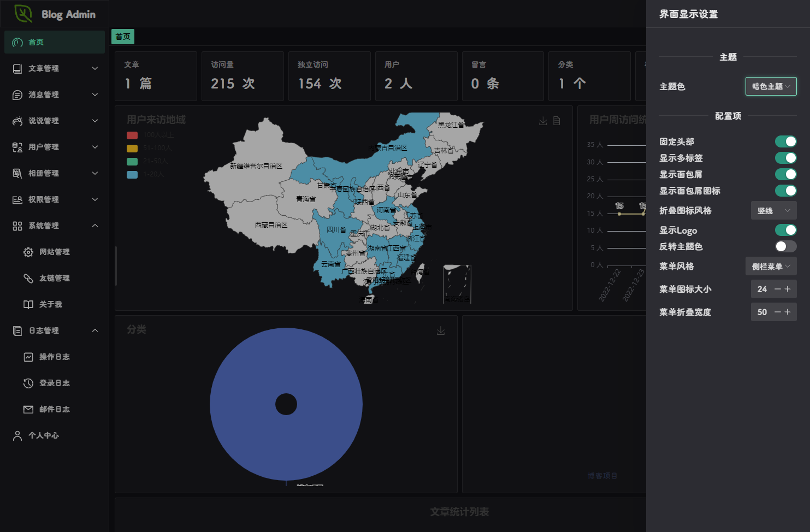Download the 用户来访地域 map chart image
Image resolution: width=810 pixels, height=532 pixels.
click(543, 121)
